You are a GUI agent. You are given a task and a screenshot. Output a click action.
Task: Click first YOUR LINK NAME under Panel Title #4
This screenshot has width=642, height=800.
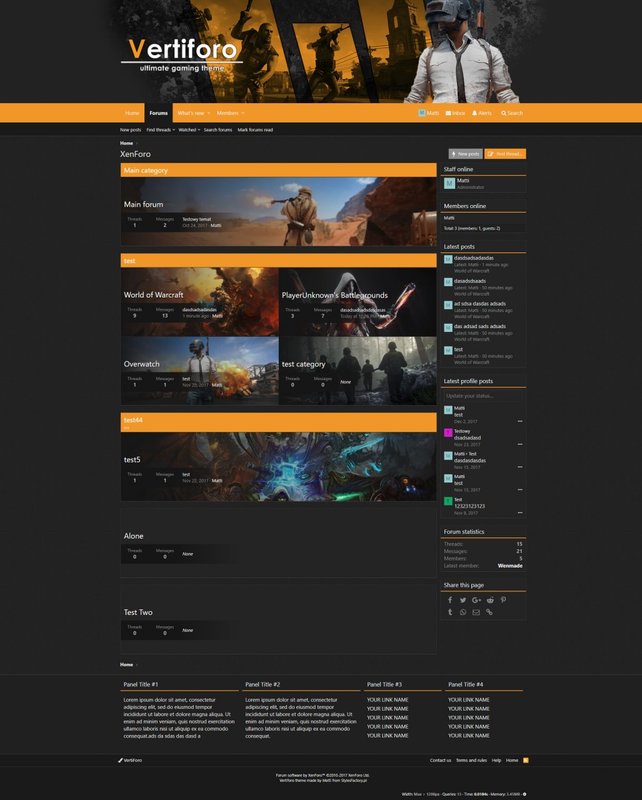tap(468, 699)
